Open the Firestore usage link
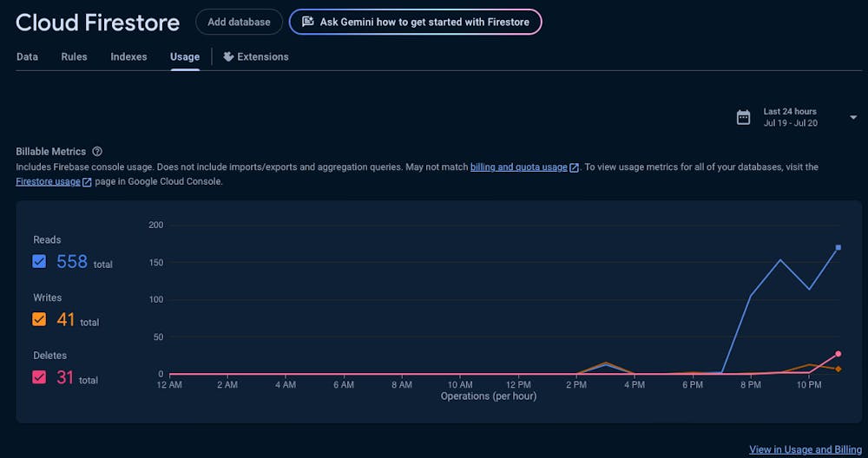 click(48, 181)
